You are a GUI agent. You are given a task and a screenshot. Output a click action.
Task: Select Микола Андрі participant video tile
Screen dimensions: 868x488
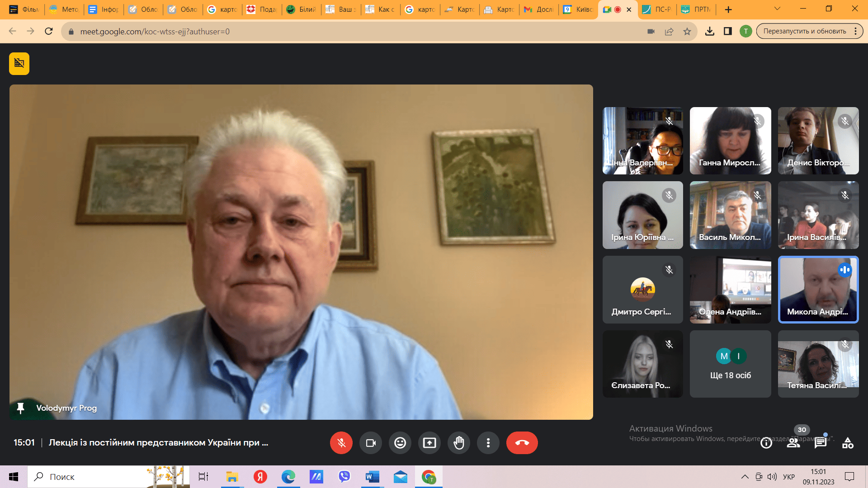818,290
